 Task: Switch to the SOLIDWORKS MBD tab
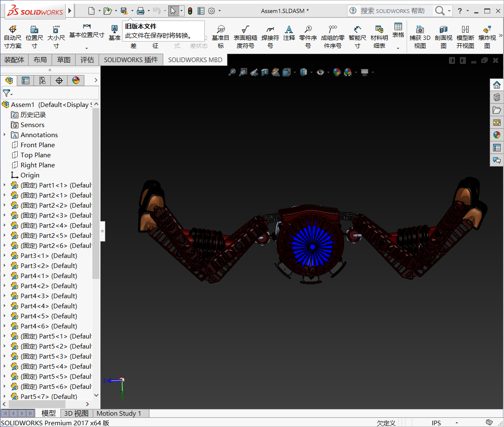[x=195, y=60]
